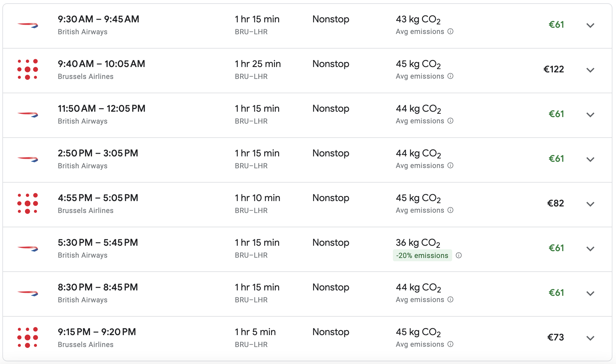This screenshot has width=616, height=364.
Task: Click the -20% emissions green badge
Action: click(422, 256)
